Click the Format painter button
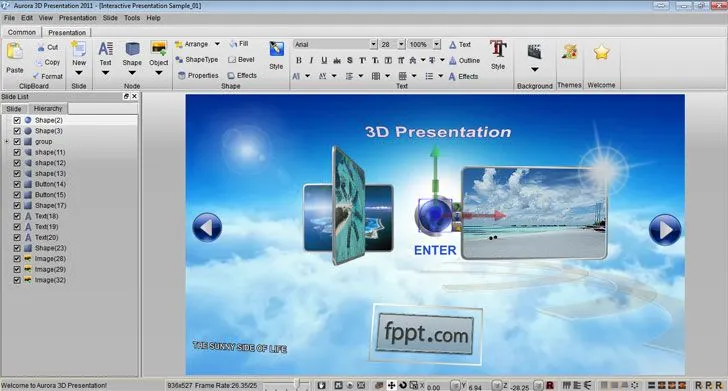The image size is (728, 391). 48,76
